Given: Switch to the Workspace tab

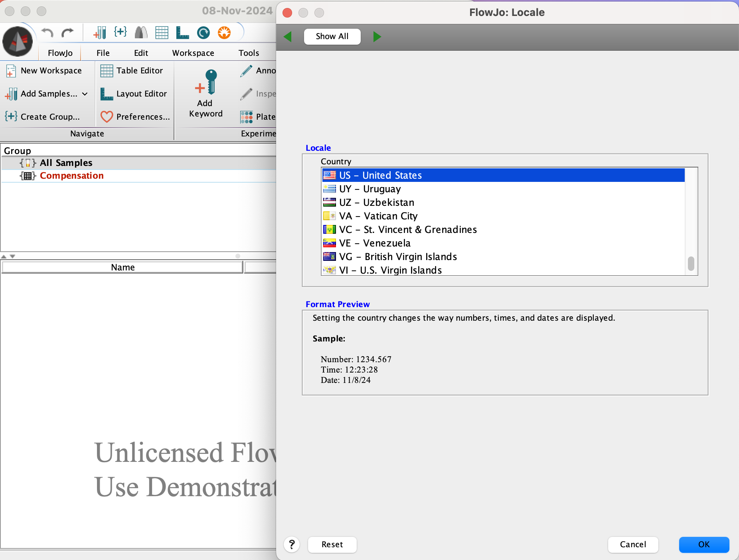Looking at the screenshot, I should coord(193,53).
